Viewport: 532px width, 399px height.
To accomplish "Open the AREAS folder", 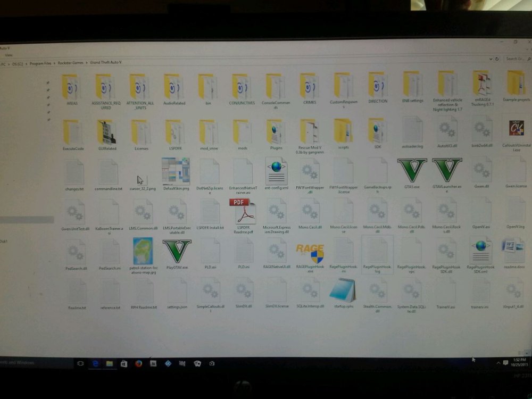I will click(72, 90).
